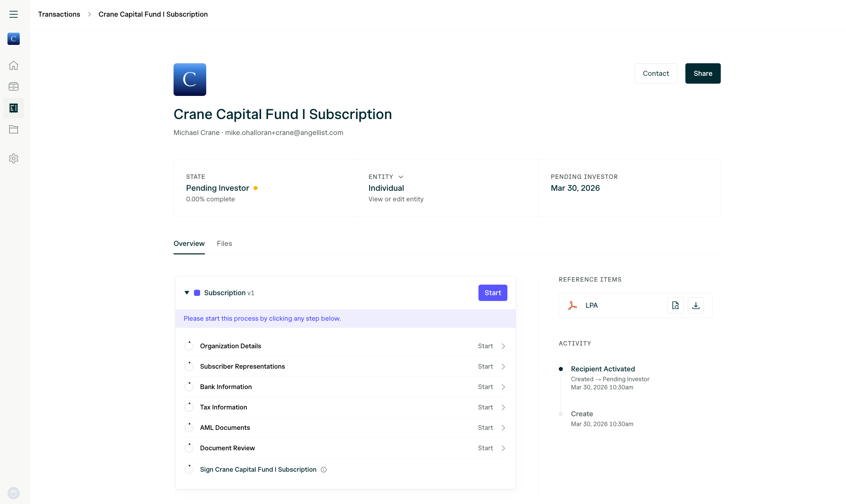Click the Share button
The width and height of the screenshot is (846, 504).
pyautogui.click(x=703, y=73)
